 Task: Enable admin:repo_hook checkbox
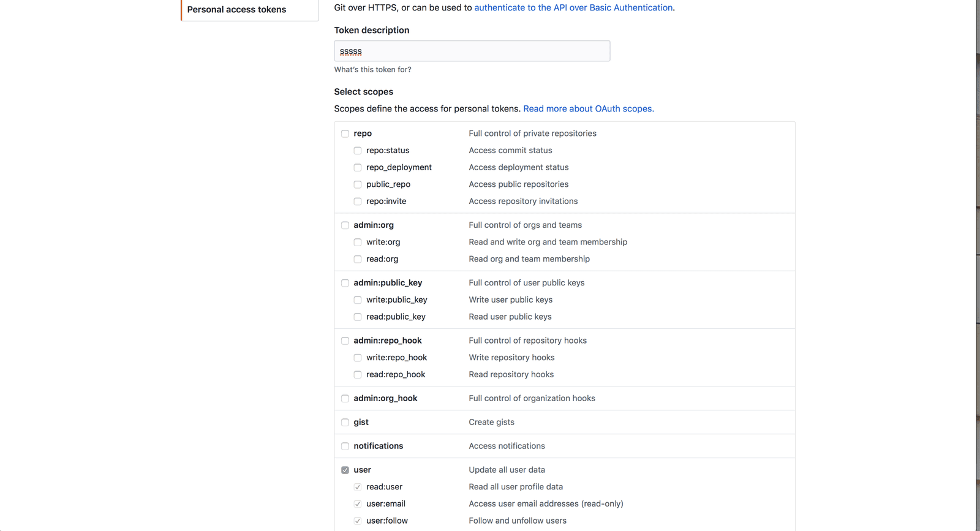click(x=345, y=341)
